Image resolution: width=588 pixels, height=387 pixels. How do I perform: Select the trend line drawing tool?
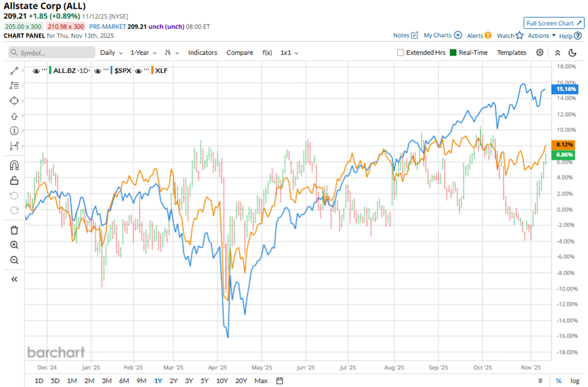coord(14,71)
